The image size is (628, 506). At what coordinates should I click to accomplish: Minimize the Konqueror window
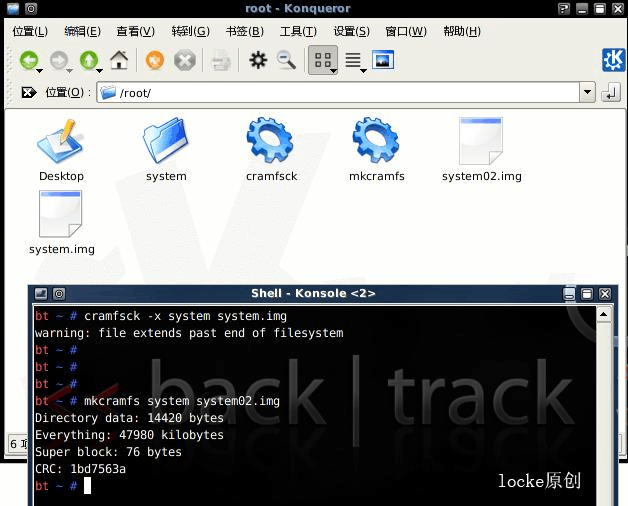pos(582,9)
